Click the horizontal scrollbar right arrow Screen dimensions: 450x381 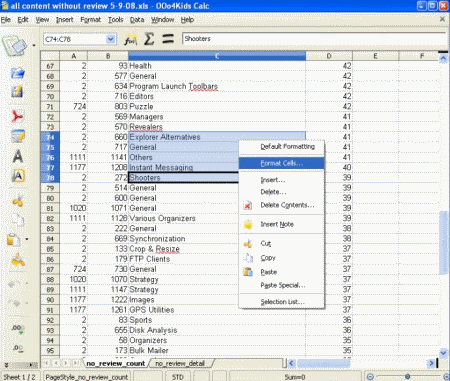coord(431,363)
